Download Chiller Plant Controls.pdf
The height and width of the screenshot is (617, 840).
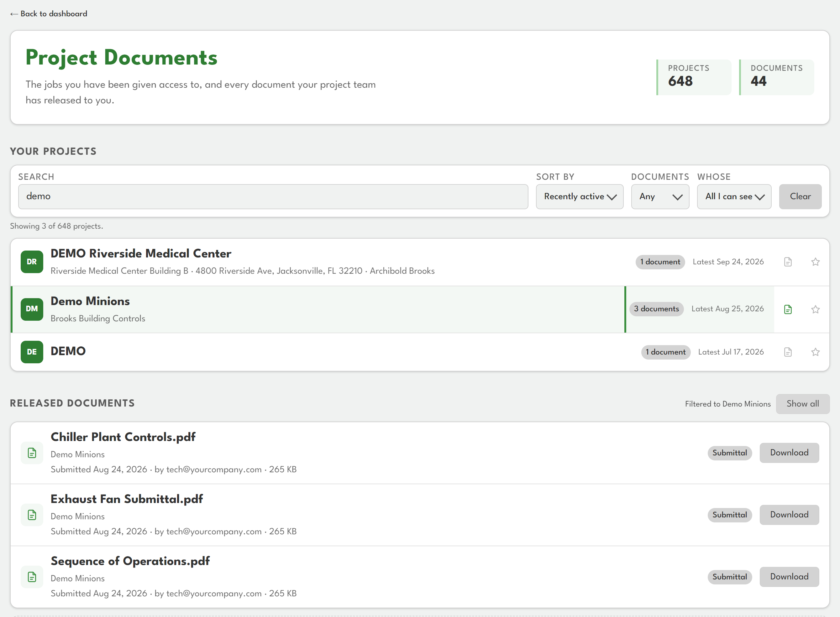point(789,453)
